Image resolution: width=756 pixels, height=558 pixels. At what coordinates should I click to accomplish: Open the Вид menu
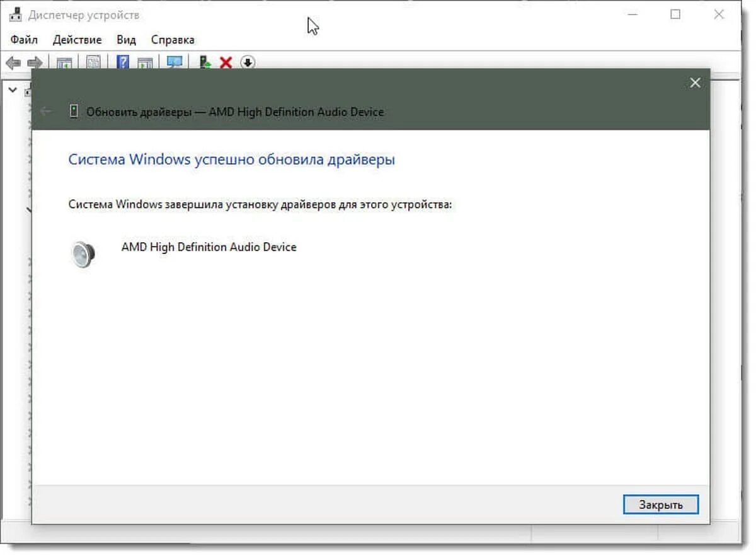click(126, 40)
